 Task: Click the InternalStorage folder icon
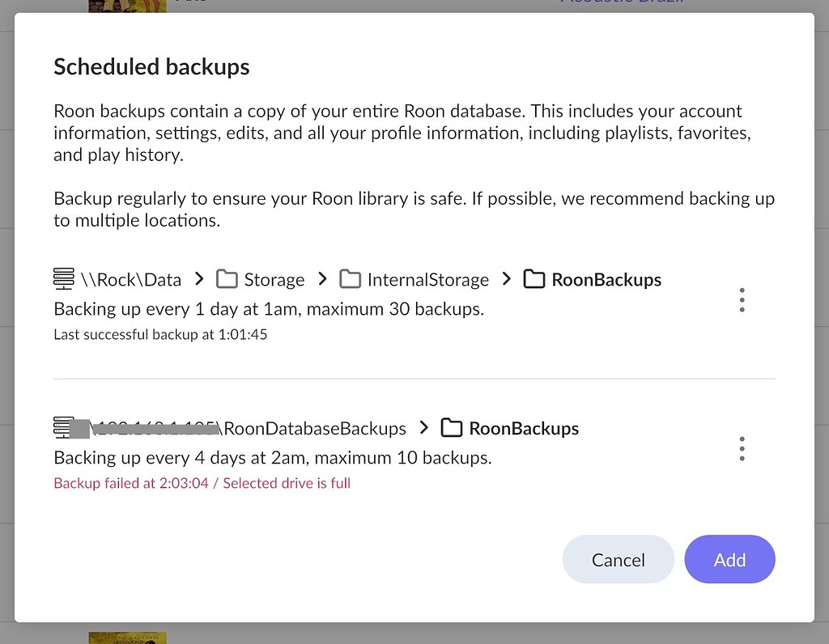point(350,278)
